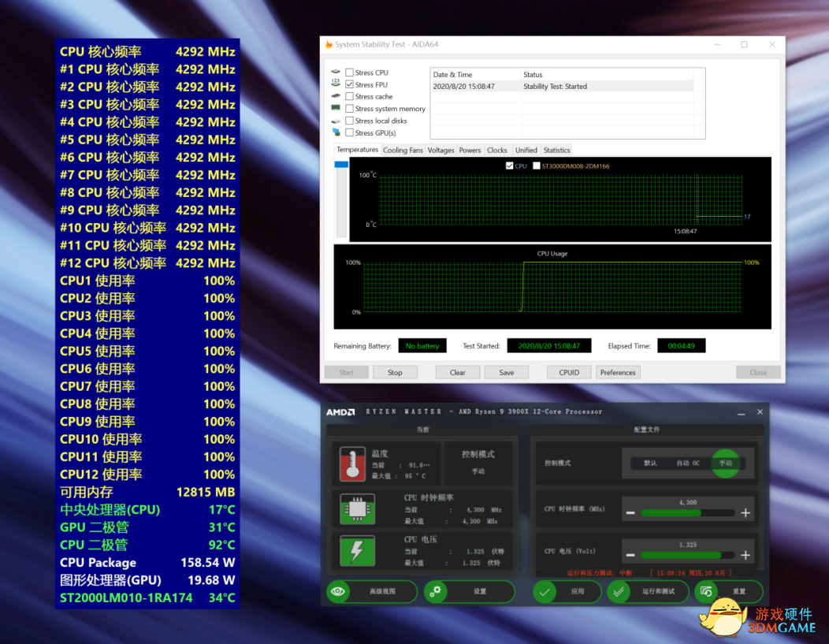Viewport: 829px width, 644px height.
Task: Open the Voltages tab
Action: (441, 150)
